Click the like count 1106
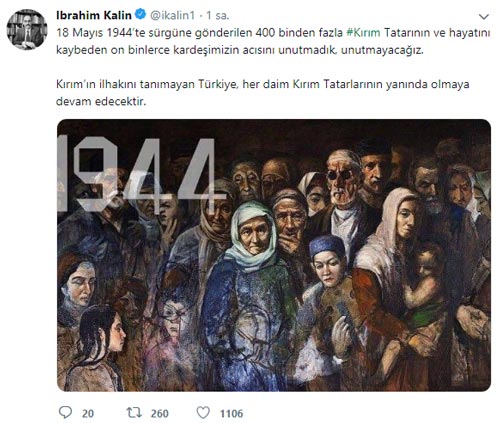 coord(231,414)
